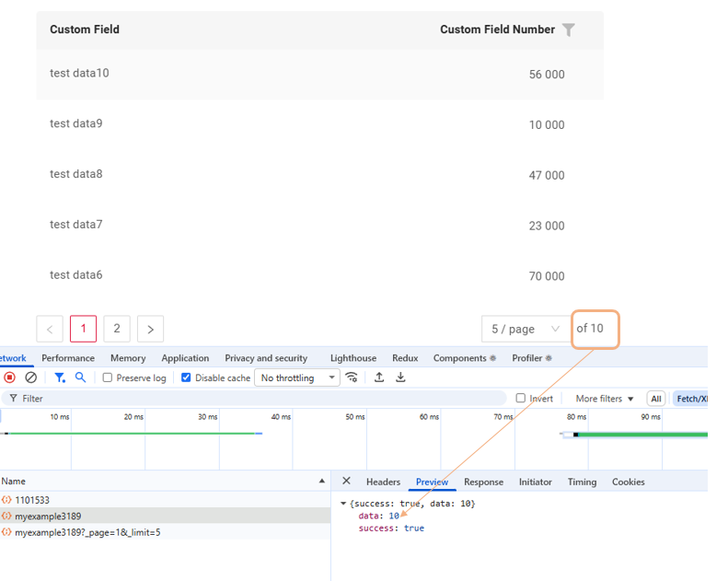The image size is (728, 581).
Task: Click the filter icon on Custom Field Number column
Action: click(x=569, y=30)
